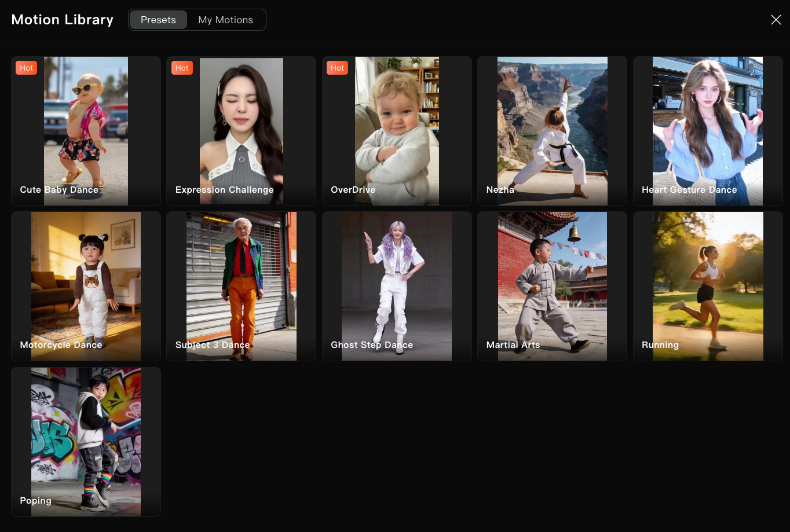This screenshot has width=790, height=532.
Task: Click the Hot badge on Cute Baby Dance
Action: click(x=26, y=68)
